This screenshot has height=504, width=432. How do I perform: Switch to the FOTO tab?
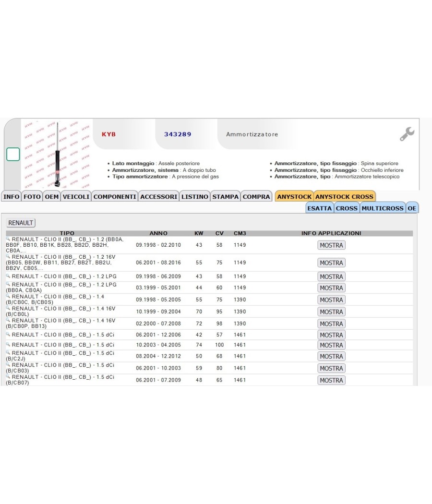(32, 197)
